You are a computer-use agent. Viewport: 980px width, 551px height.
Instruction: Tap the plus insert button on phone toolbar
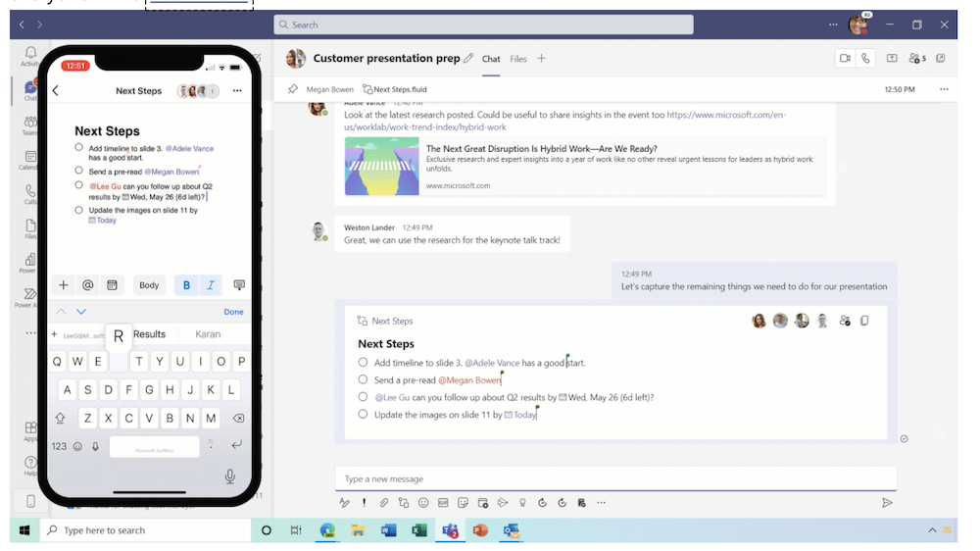63,285
